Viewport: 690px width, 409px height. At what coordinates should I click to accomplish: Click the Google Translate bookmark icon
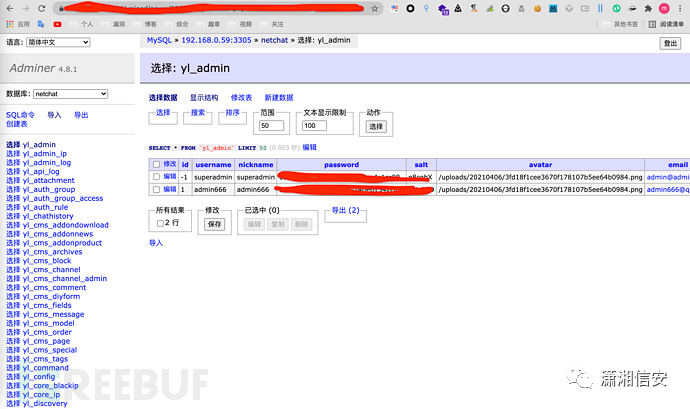(x=41, y=24)
